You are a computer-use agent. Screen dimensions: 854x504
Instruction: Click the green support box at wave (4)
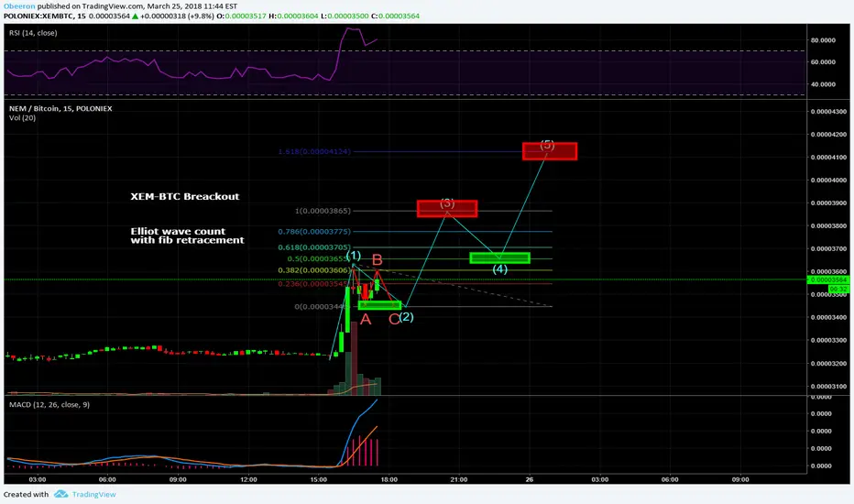500,257
